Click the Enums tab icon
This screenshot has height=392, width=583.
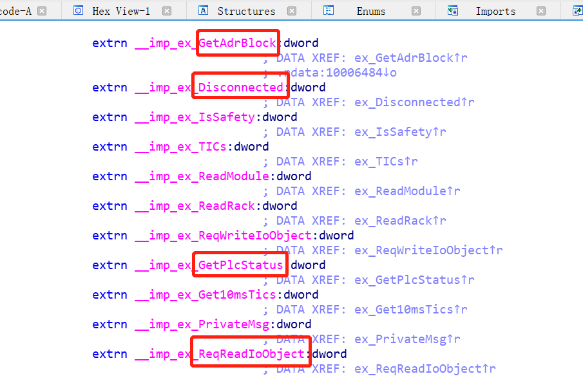point(329,10)
